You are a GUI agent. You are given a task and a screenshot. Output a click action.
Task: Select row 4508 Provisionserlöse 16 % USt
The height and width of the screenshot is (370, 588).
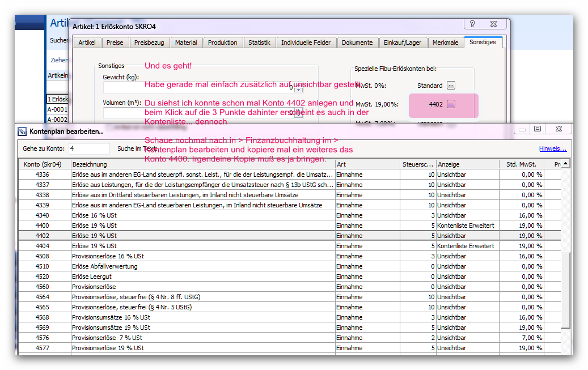click(290, 256)
